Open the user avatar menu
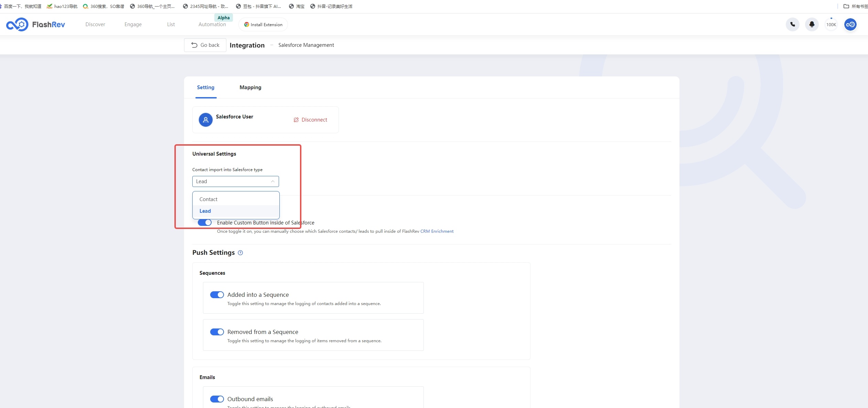Image resolution: width=868 pixels, height=408 pixels. (x=850, y=24)
